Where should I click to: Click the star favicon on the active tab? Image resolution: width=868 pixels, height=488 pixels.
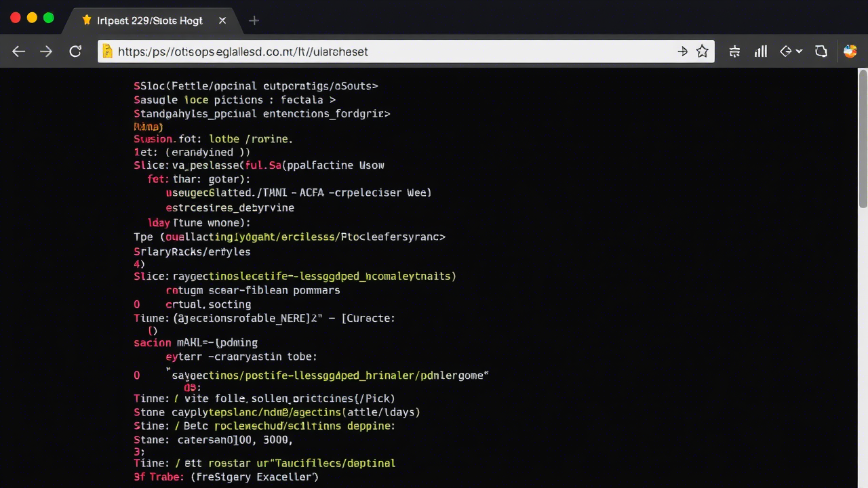87,20
